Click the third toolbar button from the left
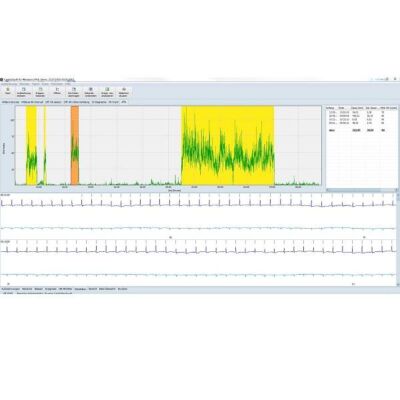The image size is (400, 400). (x=40, y=91)
